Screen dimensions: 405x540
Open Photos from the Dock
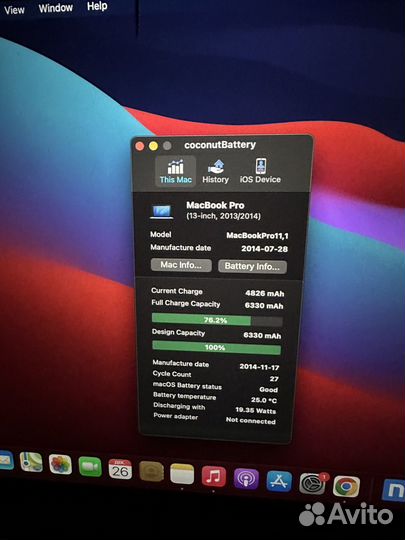(60, 464)
